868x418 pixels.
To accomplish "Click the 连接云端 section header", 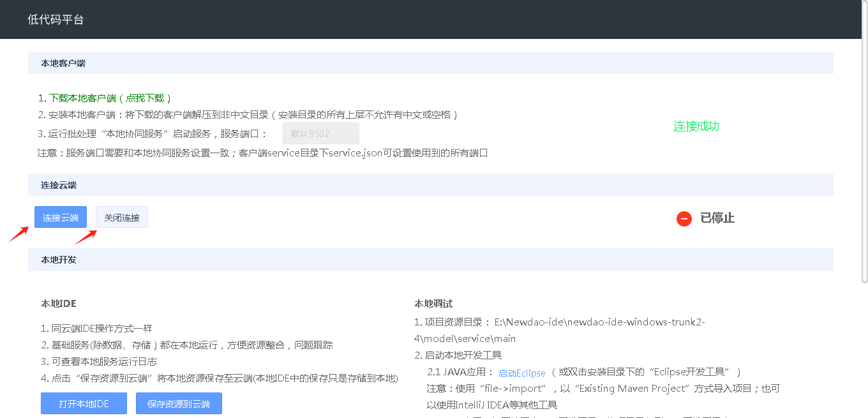I will (x=431, y=185).
